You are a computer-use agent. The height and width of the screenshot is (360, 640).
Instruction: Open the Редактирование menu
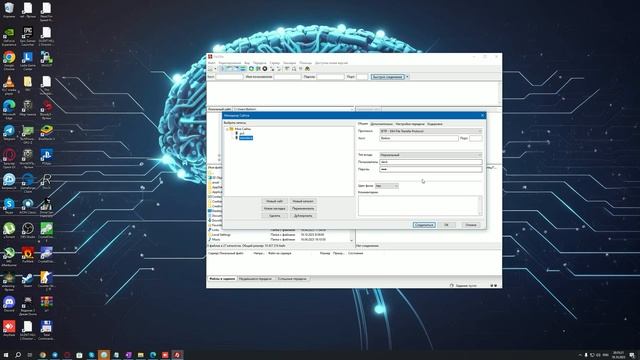pos(229,63)
